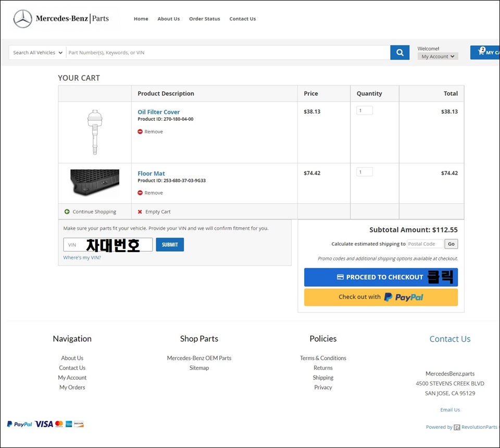
Task: Open the My Account dropdown
Action: coord(438,56)
